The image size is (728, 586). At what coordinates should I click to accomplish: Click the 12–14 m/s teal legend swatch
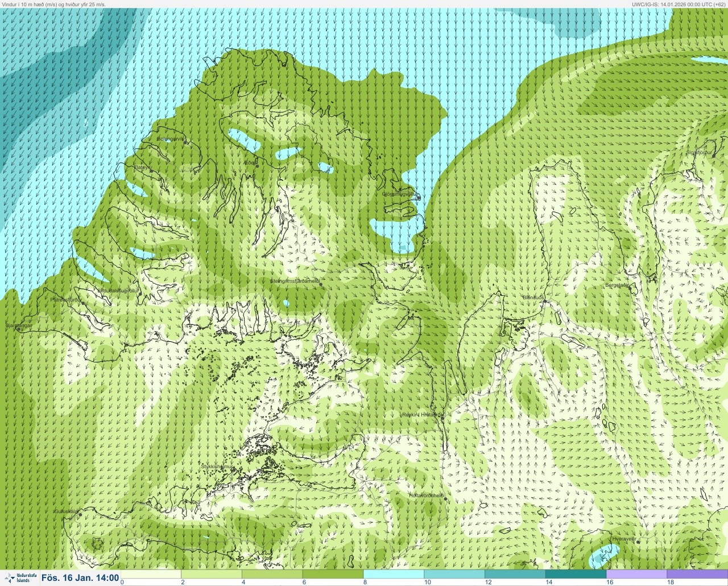pos(515,574)
